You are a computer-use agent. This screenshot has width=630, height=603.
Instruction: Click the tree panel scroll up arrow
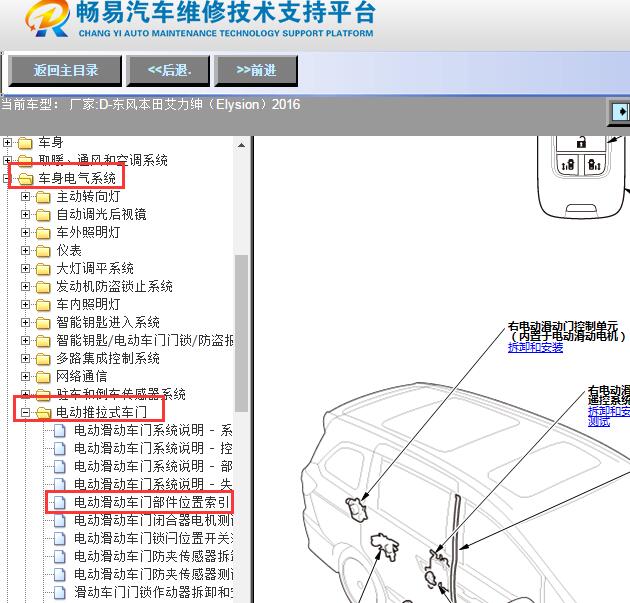tap(241, 145)
